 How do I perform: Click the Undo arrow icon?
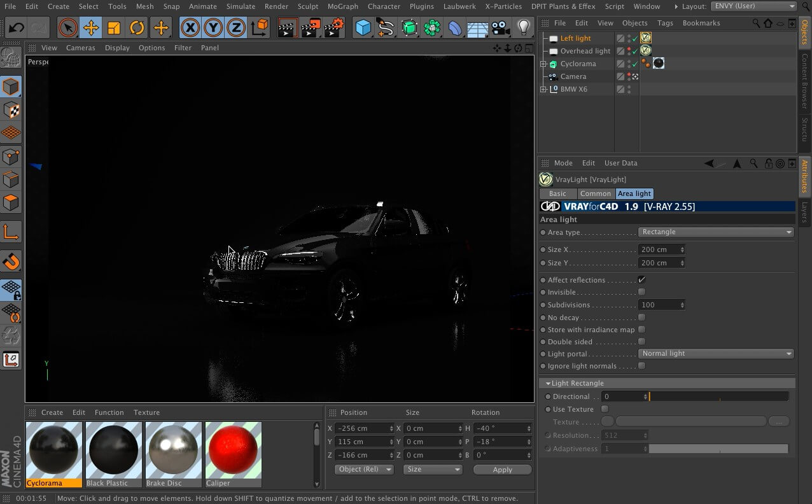click(16, 28)
